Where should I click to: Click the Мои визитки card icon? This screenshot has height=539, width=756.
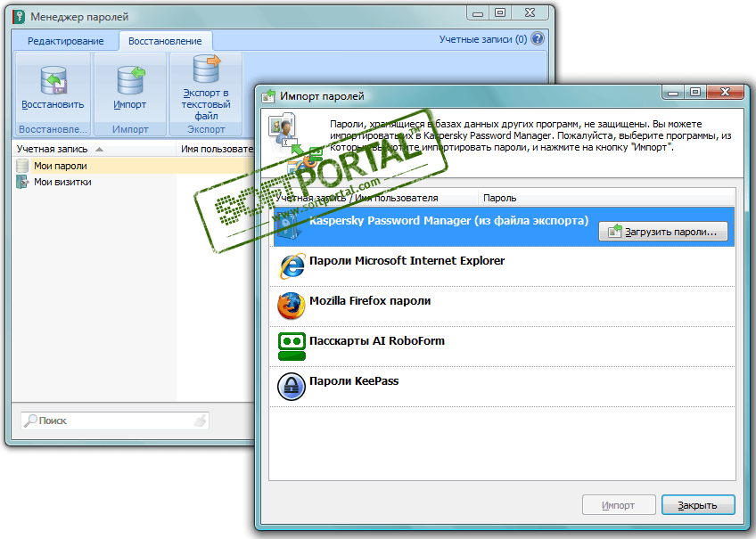pyautogui.click(x=22, y=182)
